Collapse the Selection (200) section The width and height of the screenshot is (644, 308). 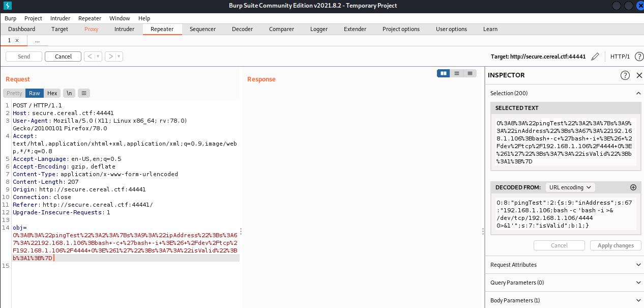tap(638, 93)
